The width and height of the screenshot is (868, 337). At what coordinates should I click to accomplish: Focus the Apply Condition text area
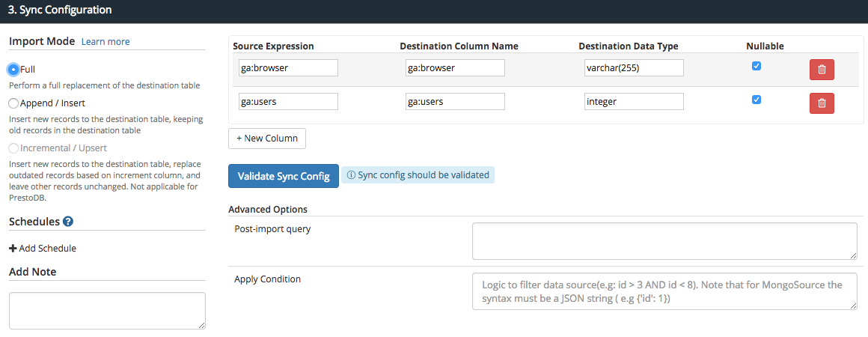click(664, 291)
